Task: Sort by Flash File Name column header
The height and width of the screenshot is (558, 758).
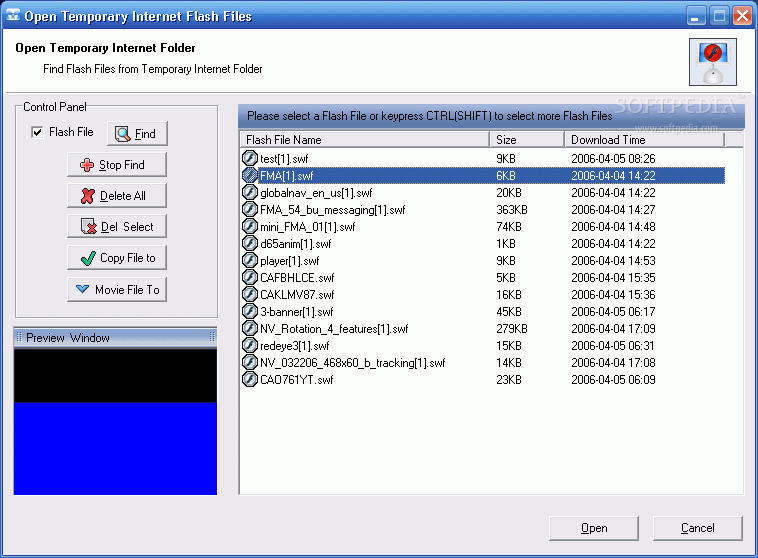Action: [364, 139]
